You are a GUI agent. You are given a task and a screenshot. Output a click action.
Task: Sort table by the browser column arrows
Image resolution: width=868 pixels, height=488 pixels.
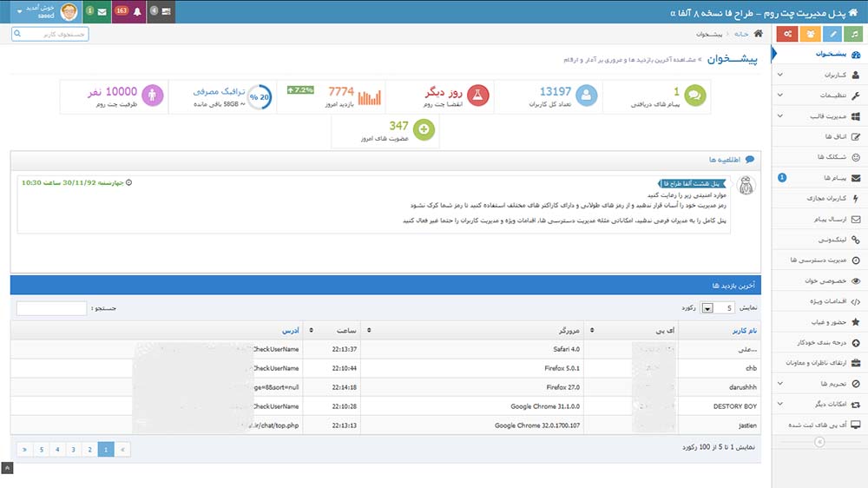coord(369,331)
